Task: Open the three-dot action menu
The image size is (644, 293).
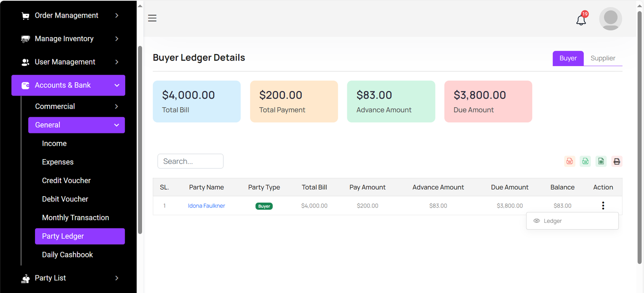Action: click(603, 206)
